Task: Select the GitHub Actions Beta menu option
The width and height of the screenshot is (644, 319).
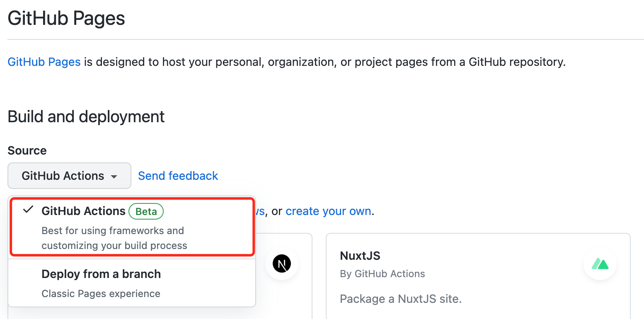Action: coord(132,227)
